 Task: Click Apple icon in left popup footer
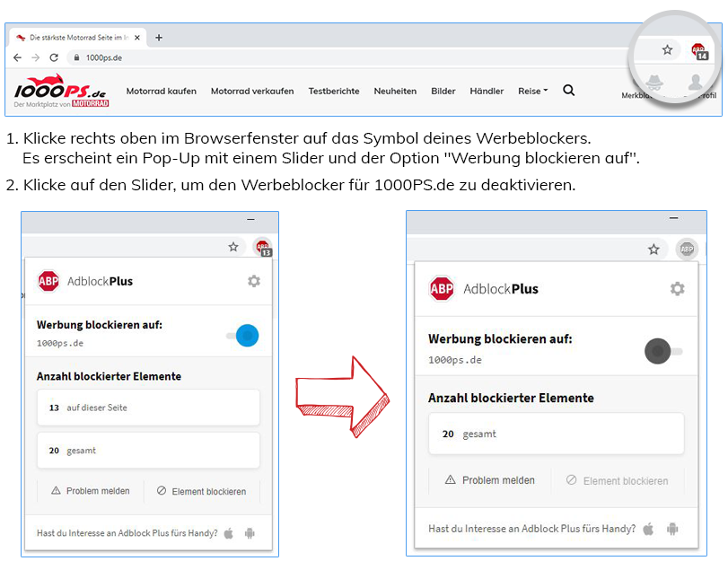point(228,533)
